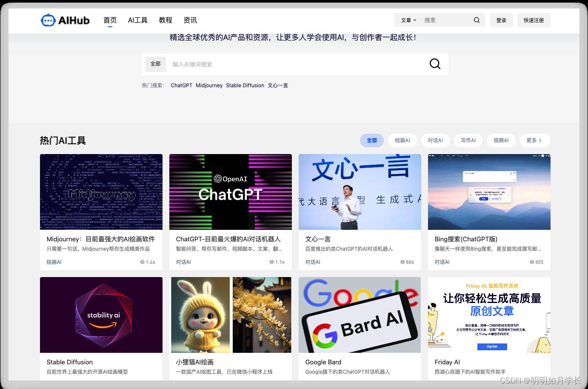Click the '文心一言' card title
This screenshot has width=588, height=389.
pos(318,239)
